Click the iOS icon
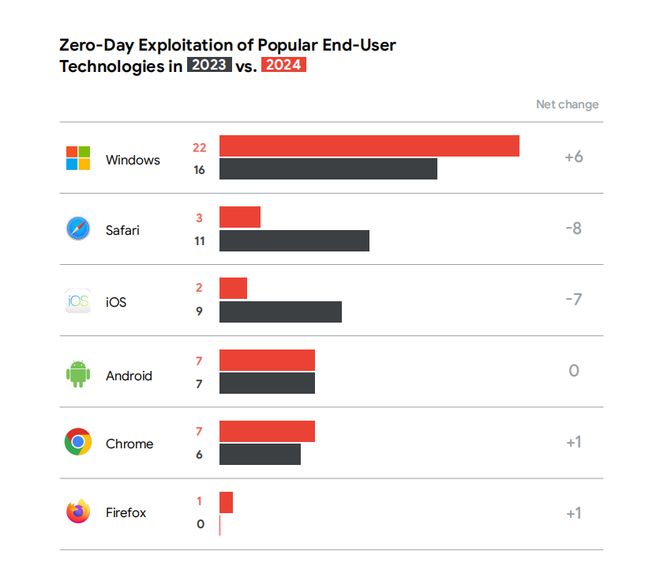This screenshot has height=578, width=660. 78,301
